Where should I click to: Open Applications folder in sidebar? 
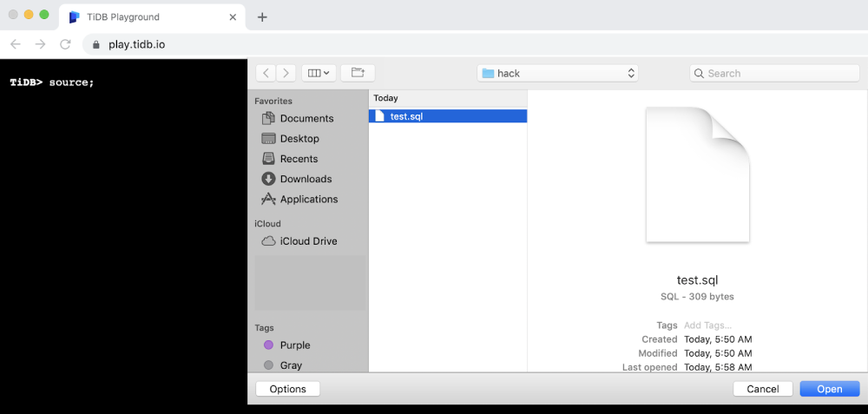308,199
